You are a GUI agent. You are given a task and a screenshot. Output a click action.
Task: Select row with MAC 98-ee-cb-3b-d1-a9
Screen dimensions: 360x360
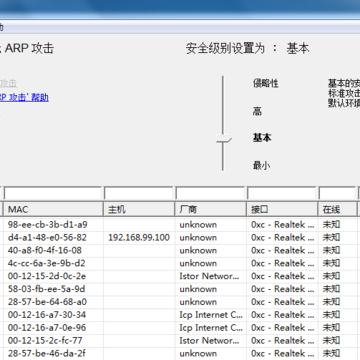pyautogui.click(x=180, y=225)
